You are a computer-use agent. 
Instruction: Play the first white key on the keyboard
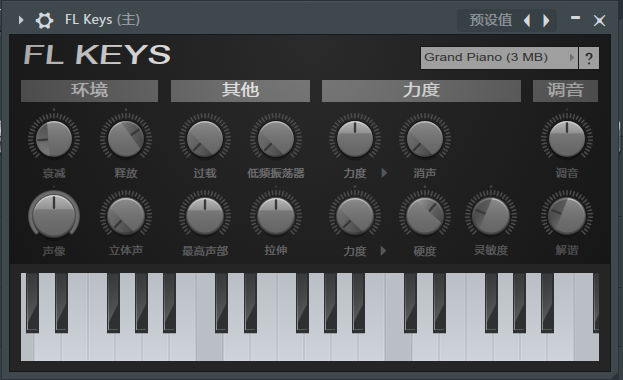[x=27, y=347]
